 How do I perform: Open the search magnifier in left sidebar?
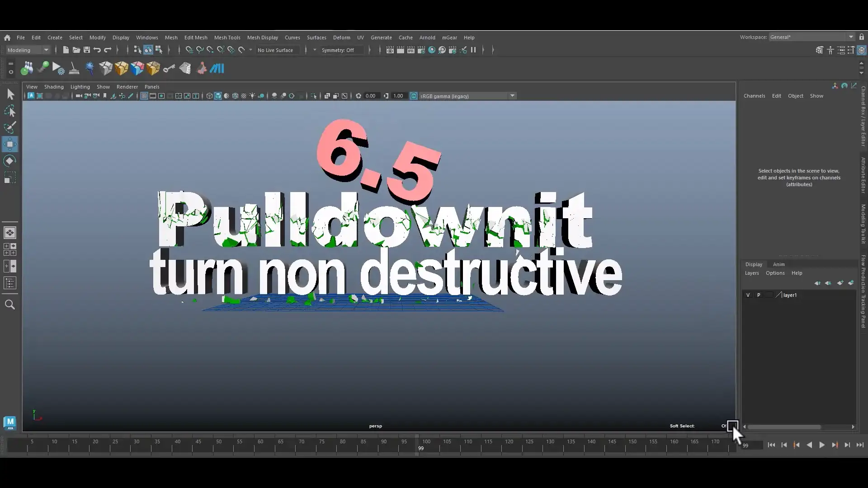tap(10, 305)
